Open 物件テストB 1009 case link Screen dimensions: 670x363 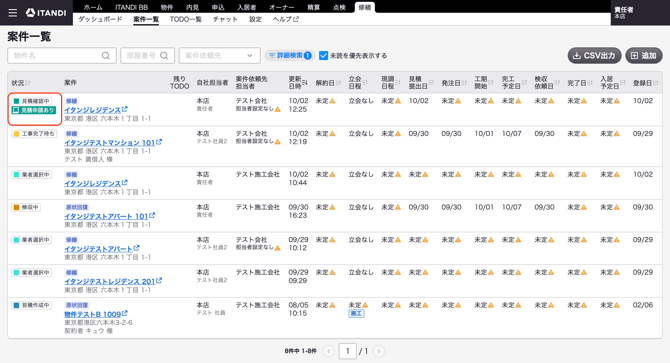point(92,314)
